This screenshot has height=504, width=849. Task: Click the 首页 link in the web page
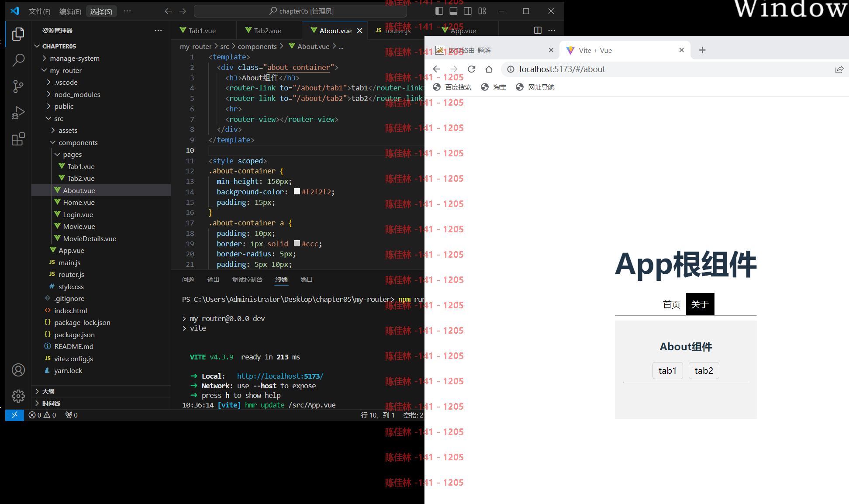(671, 304)
